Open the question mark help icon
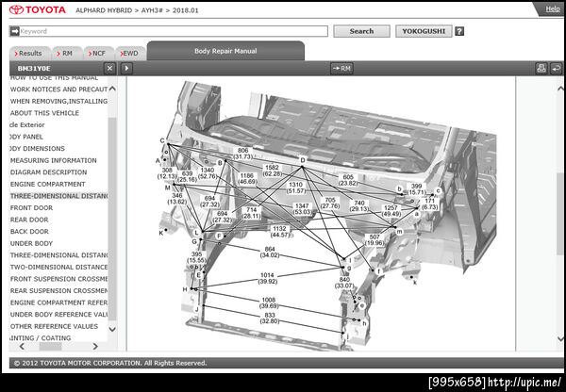 (x=459, y=31)
